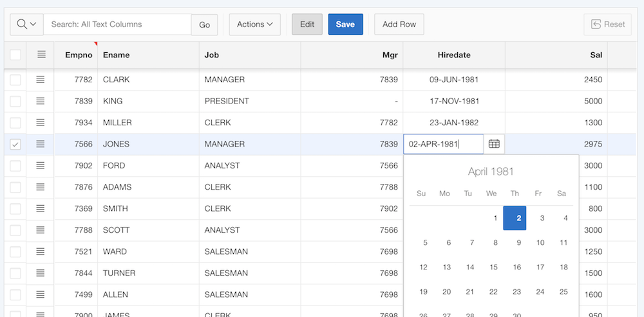This screenshot has width=644, height=317.
Task: Click the Save button
Action: click(345, 24)
